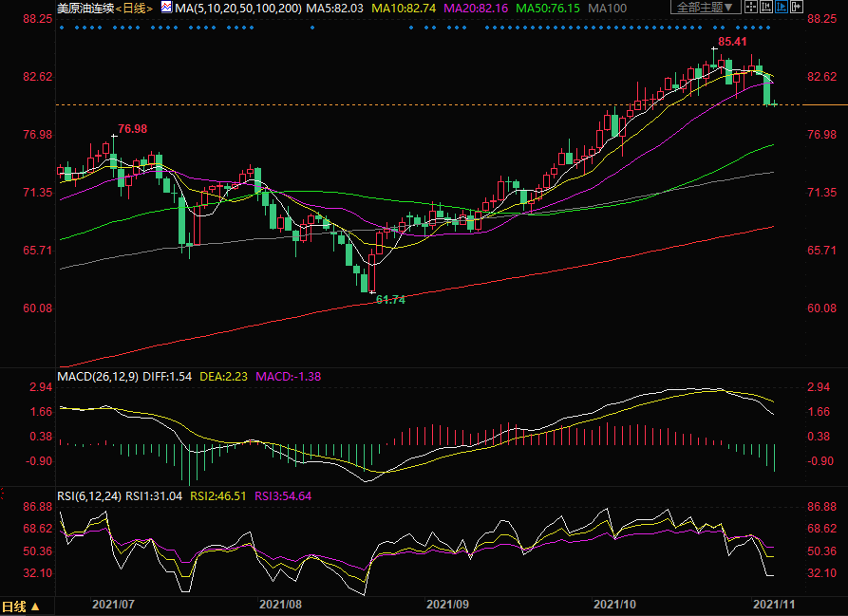Toggle the magenta MA20:82.16 line label
Viewport: 848px width, 616px height.
476,8
